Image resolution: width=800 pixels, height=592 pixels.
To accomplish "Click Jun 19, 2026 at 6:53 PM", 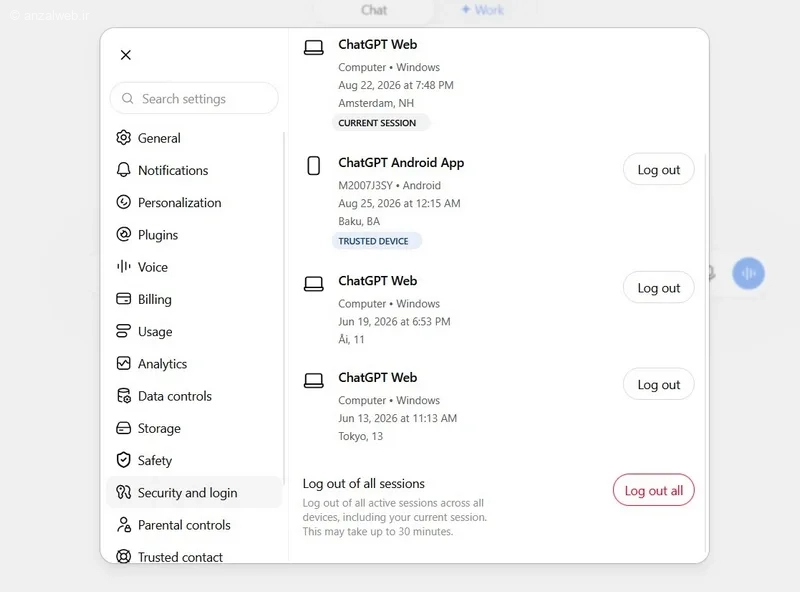I will (x=394, y=322).
